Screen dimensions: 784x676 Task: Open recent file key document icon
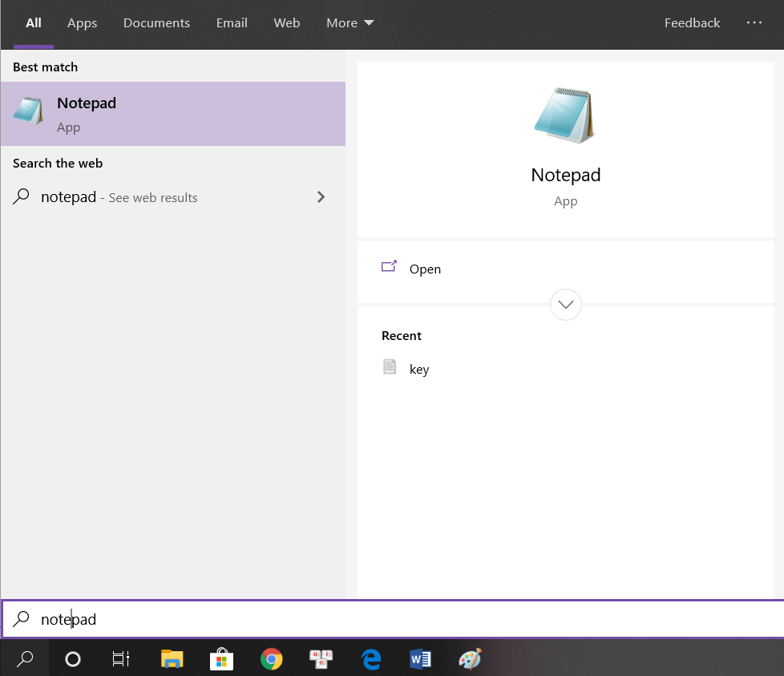point(390,366)
